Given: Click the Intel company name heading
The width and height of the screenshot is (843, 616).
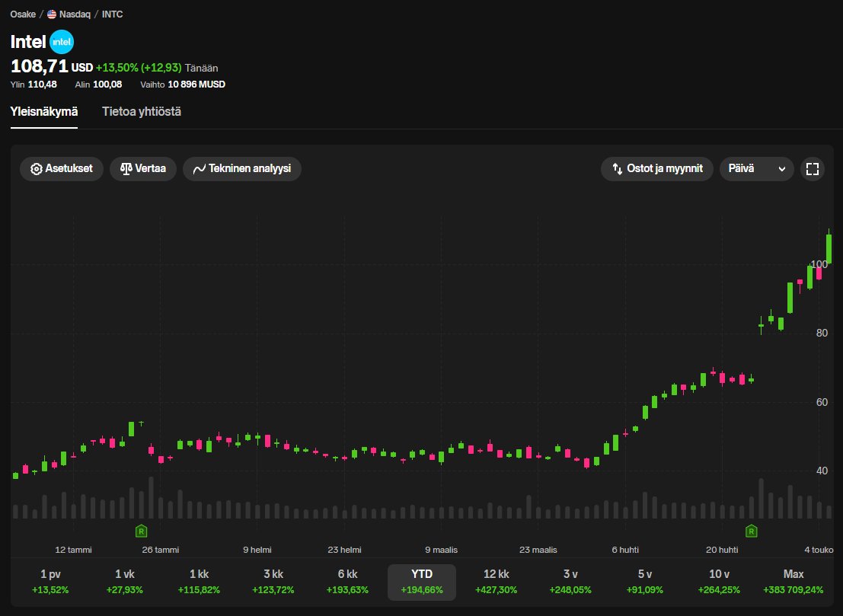Looking at the screenshot, I should pos(28,42).
